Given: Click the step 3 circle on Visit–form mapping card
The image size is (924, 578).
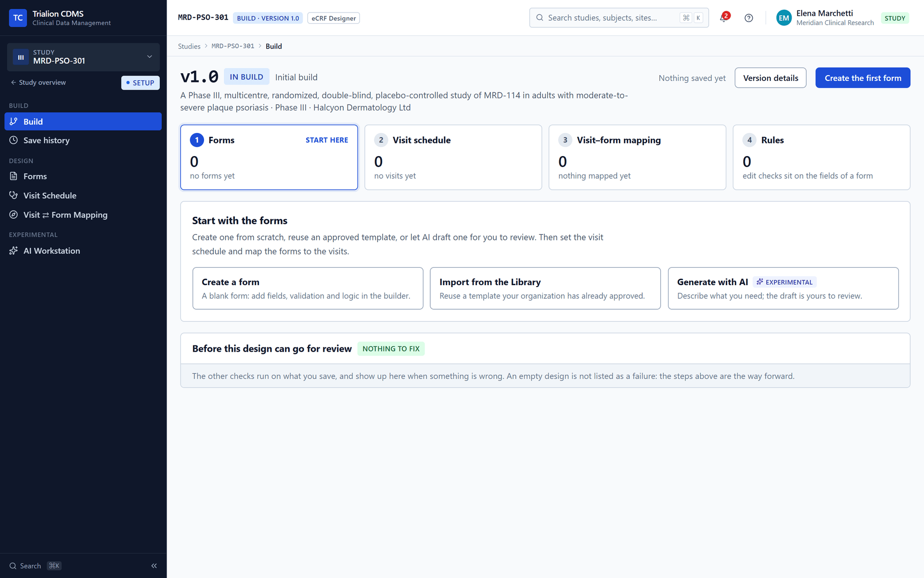Looking at the screenshot, I should tap(565, 140).
